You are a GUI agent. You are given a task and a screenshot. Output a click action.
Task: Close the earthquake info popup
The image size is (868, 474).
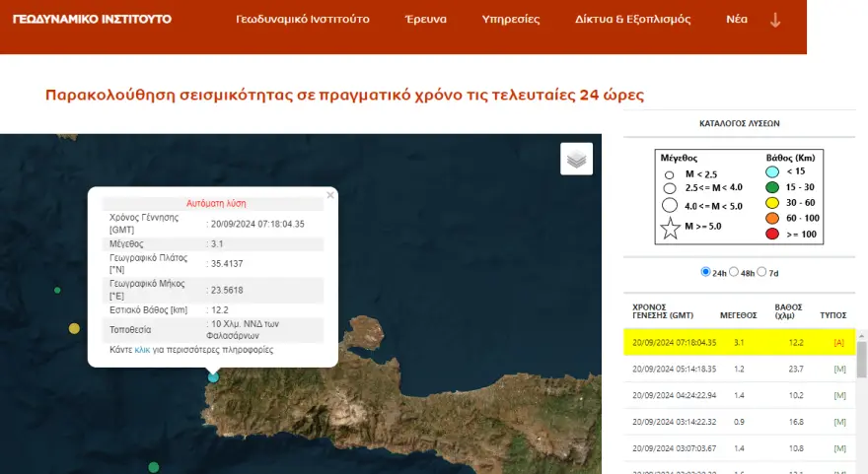pos(330,195)
